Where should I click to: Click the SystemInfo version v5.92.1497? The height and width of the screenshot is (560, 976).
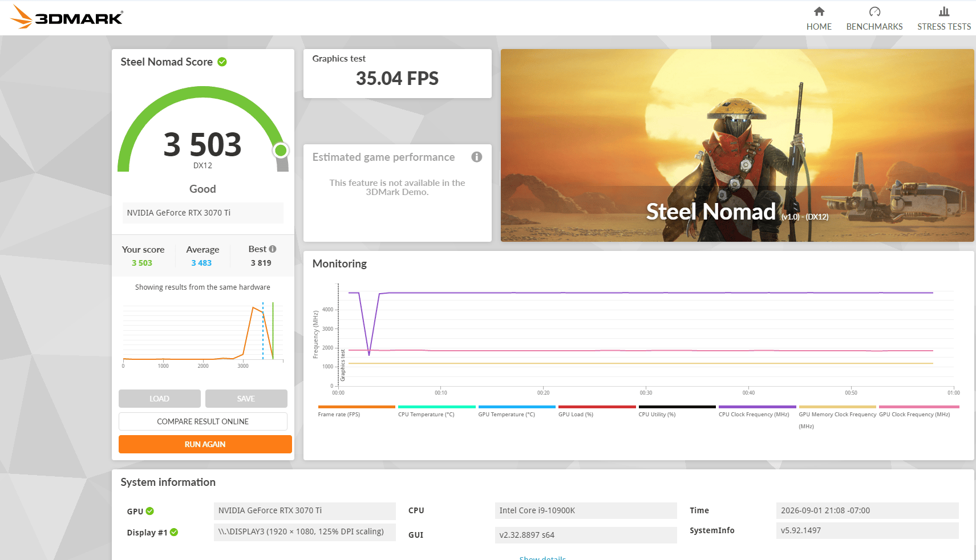pos(867,530)
